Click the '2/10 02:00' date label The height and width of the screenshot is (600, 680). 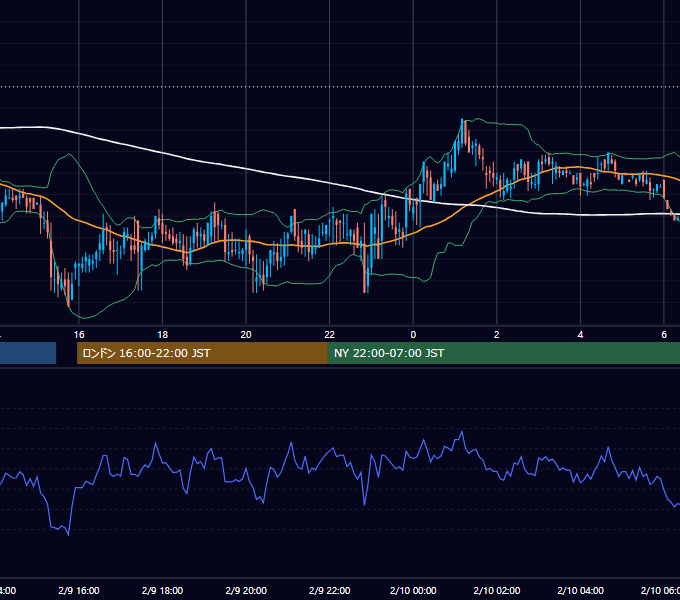point(497,590)
